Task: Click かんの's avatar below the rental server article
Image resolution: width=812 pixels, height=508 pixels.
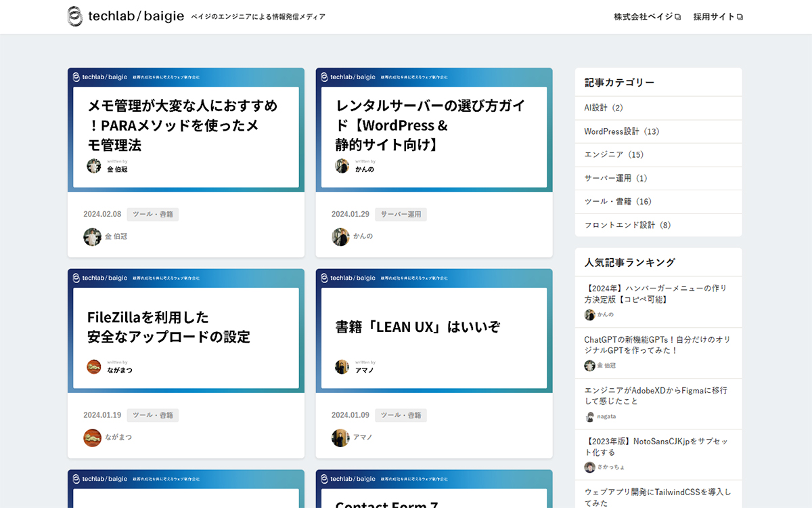Action: [x=341, y=237]
